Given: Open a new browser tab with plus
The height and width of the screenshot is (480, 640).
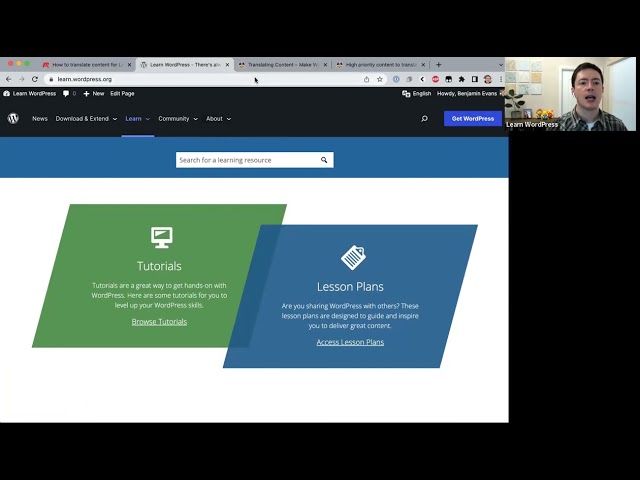Looking at the screenshot, I should click(x=438, y=64).
